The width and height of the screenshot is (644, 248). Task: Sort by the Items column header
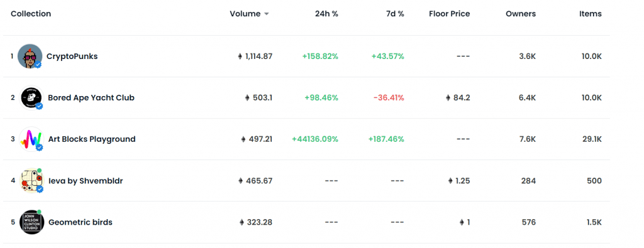[591, 14]
